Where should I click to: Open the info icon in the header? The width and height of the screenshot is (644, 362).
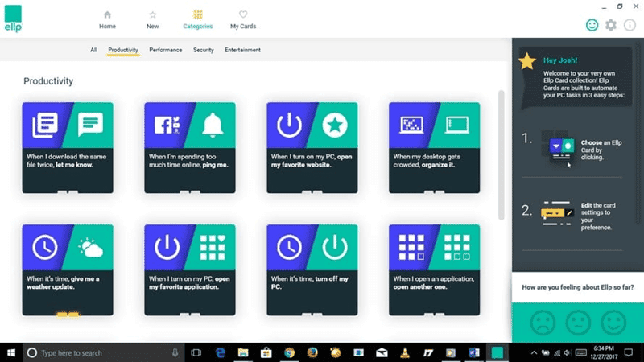click(630, 25)
